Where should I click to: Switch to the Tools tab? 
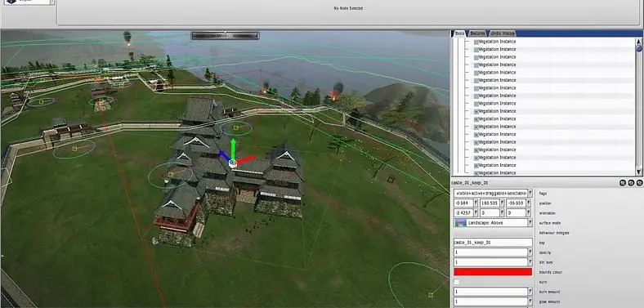pos(459,33)
